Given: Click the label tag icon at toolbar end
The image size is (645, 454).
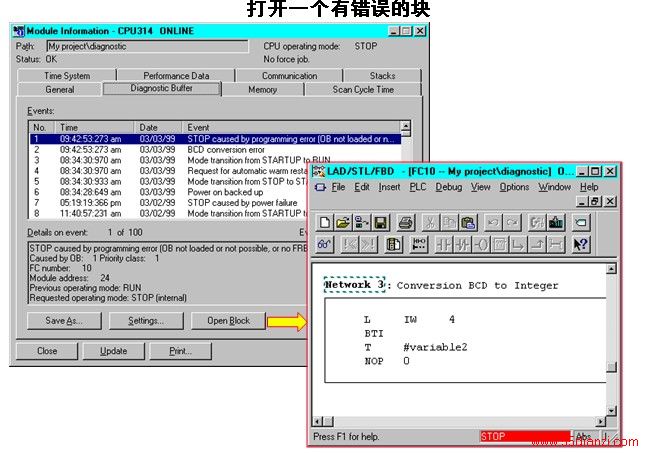Looking at the screenshot, I should [x=581, y=223].
